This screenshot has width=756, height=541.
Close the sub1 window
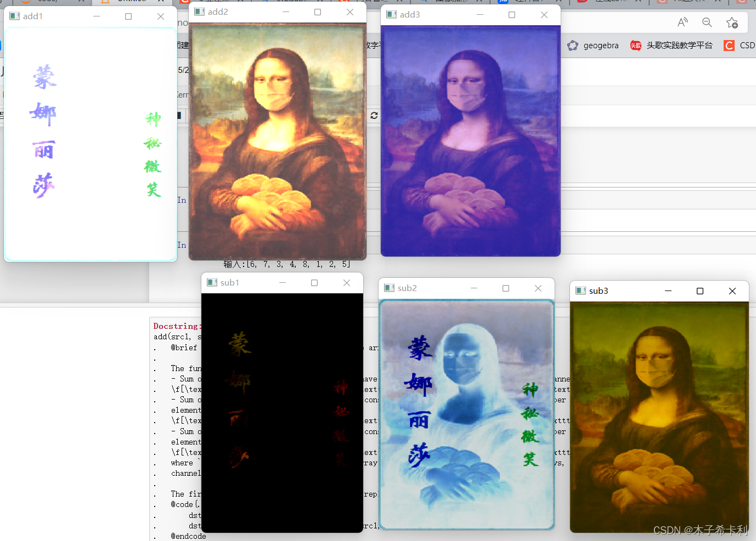(x=347, y=283)
